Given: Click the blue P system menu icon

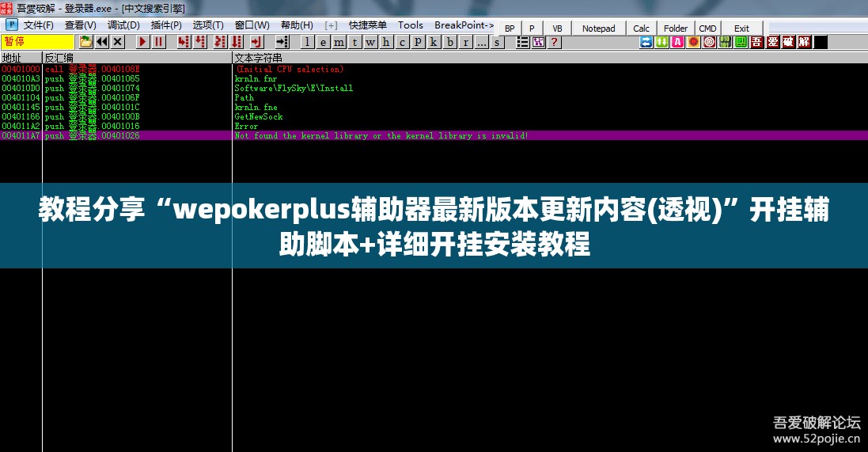Looking at the screenshot, I should click(12, 25).
